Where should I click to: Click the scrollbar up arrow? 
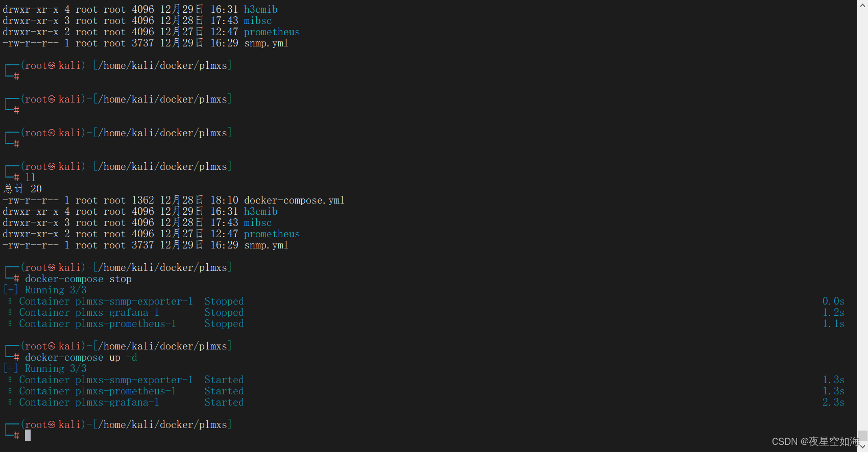click(862, 4)
